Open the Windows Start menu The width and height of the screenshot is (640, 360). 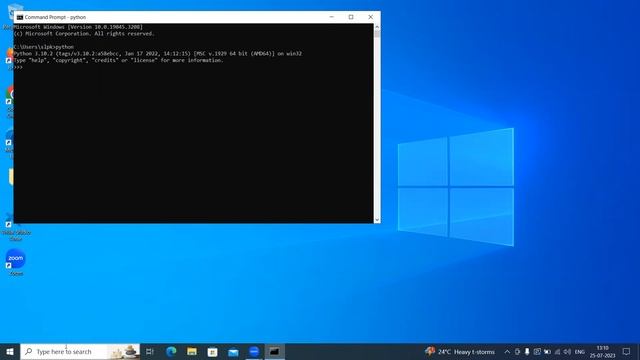point(10,351)
